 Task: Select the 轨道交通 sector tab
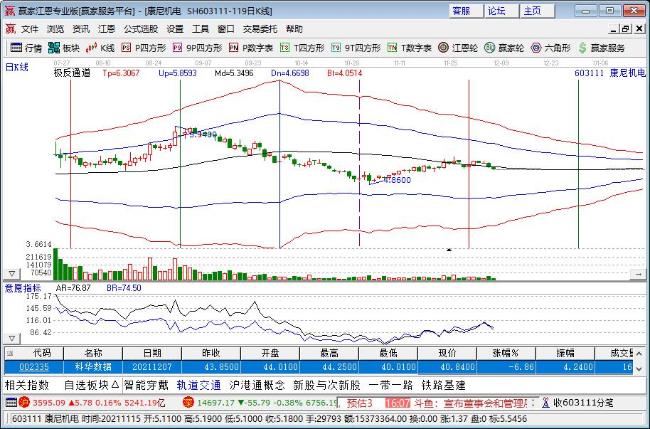tap(199, 385)
